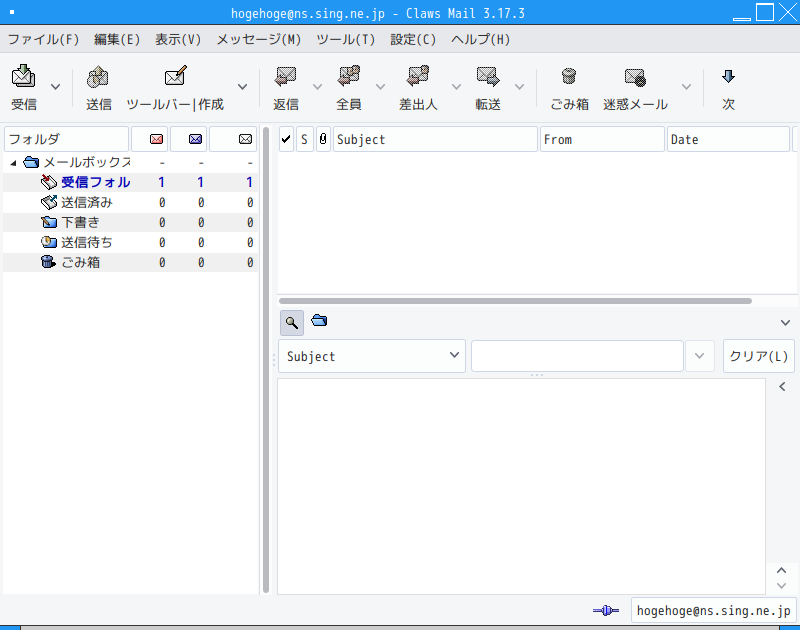Open the 迷惑メール dropdown arrow
Viewport: 800px width, 630px height.
(687, 87)
